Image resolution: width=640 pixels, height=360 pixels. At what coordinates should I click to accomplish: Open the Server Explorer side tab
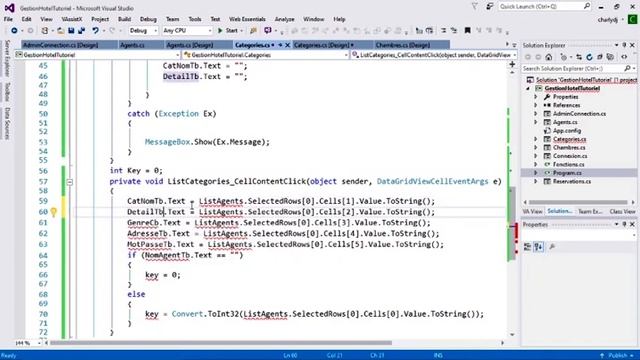tap(7, 58)
